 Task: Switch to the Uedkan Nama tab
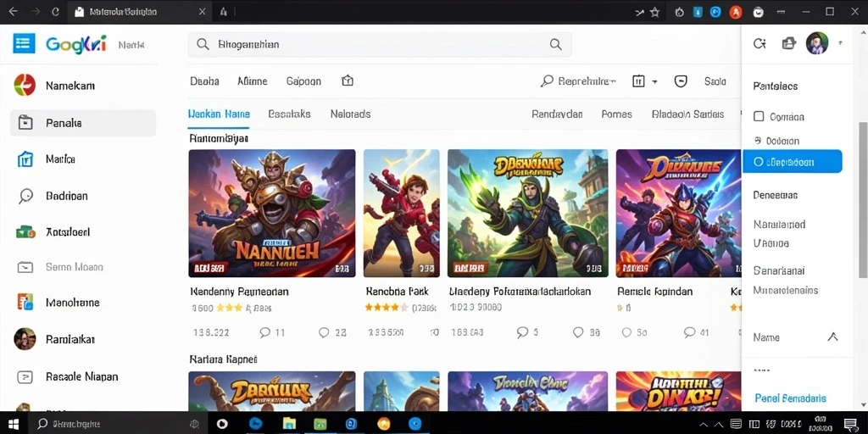[219, 114]
